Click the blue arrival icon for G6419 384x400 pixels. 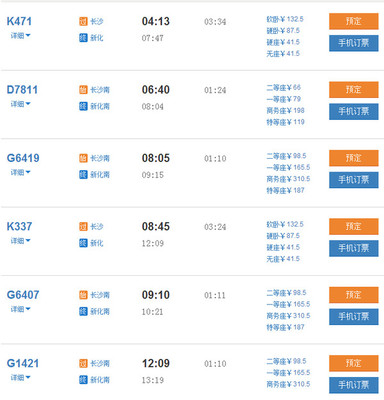83,174
